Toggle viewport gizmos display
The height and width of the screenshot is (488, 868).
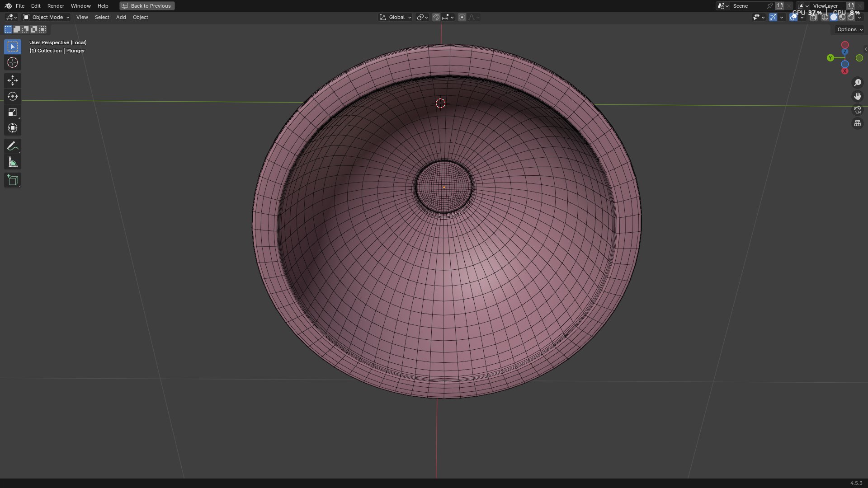773,17
